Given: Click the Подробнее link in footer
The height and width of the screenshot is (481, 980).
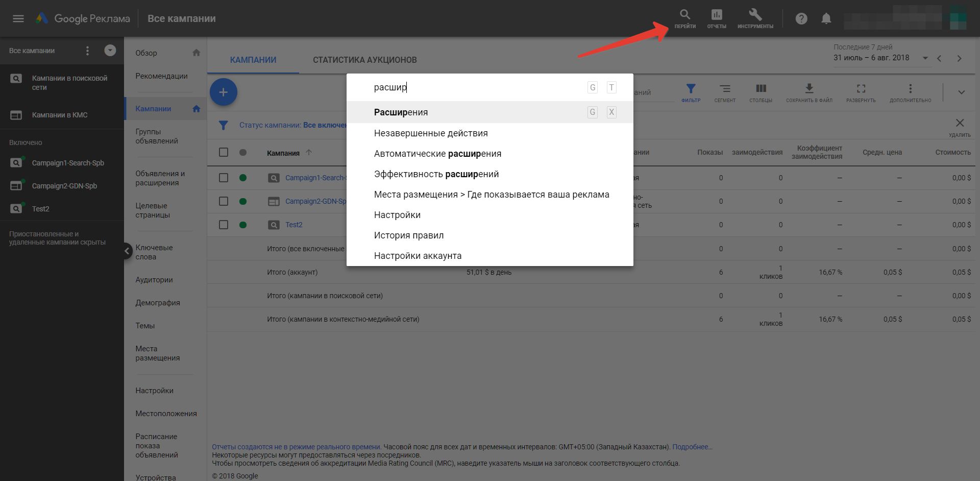Looking at the screenshot, I should click(x=692, y=447).
